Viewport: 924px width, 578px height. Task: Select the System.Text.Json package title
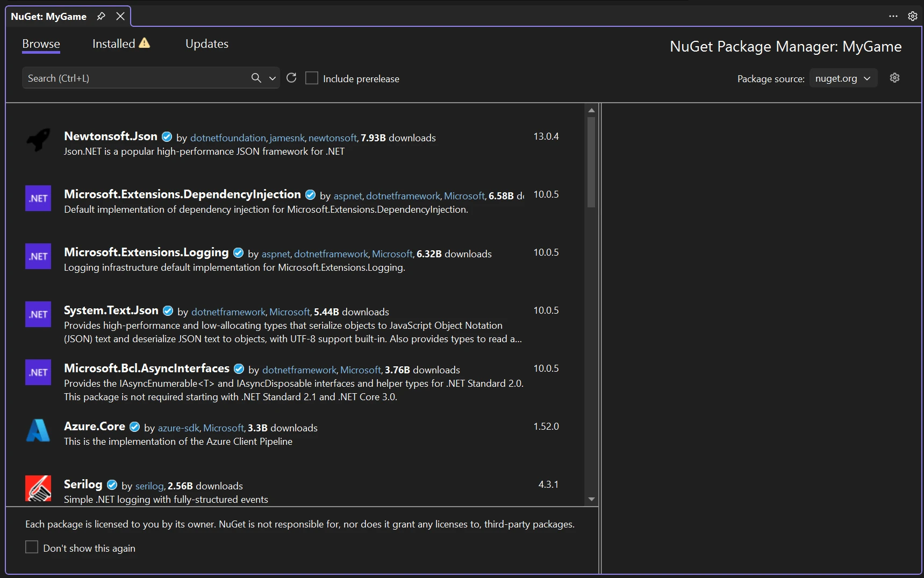[x=111, y=310]
